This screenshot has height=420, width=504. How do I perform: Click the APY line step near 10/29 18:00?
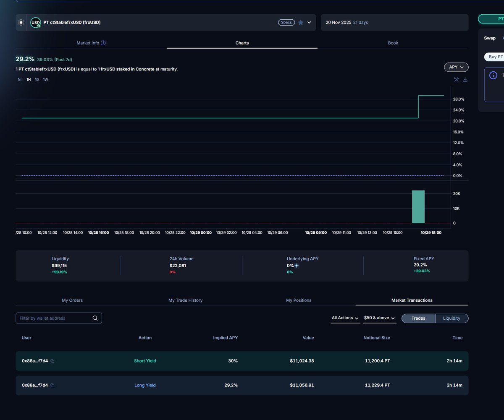click(x=418, y=107)
